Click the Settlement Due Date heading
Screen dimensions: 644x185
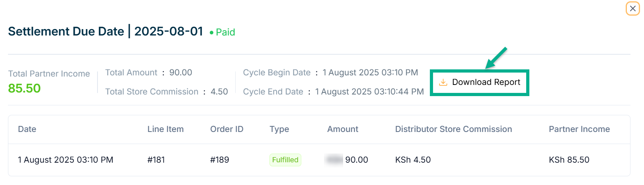[66, 31]
